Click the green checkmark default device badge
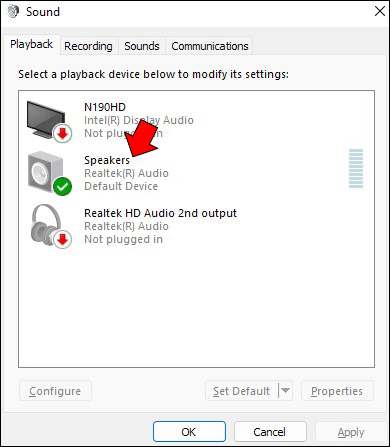390x447 pixels. tap(62, 186)
